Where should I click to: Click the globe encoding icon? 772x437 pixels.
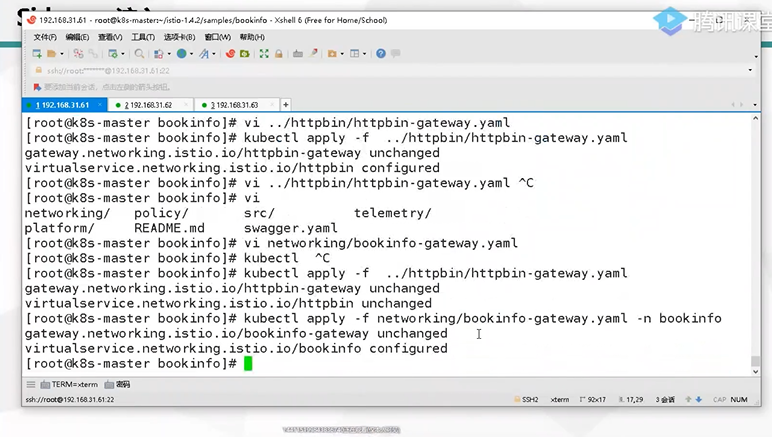coord(182,54)
